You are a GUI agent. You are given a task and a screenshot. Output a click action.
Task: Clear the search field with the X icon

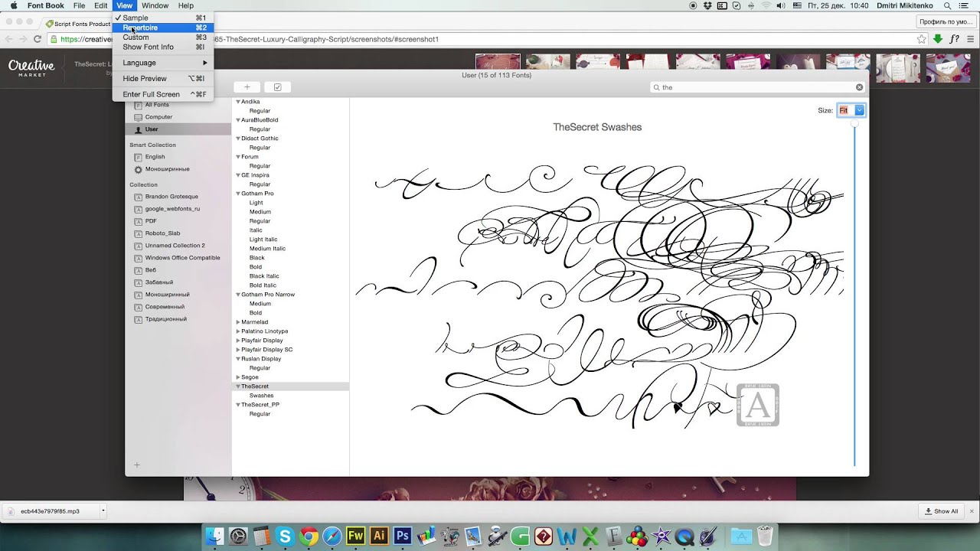point(859,87)
